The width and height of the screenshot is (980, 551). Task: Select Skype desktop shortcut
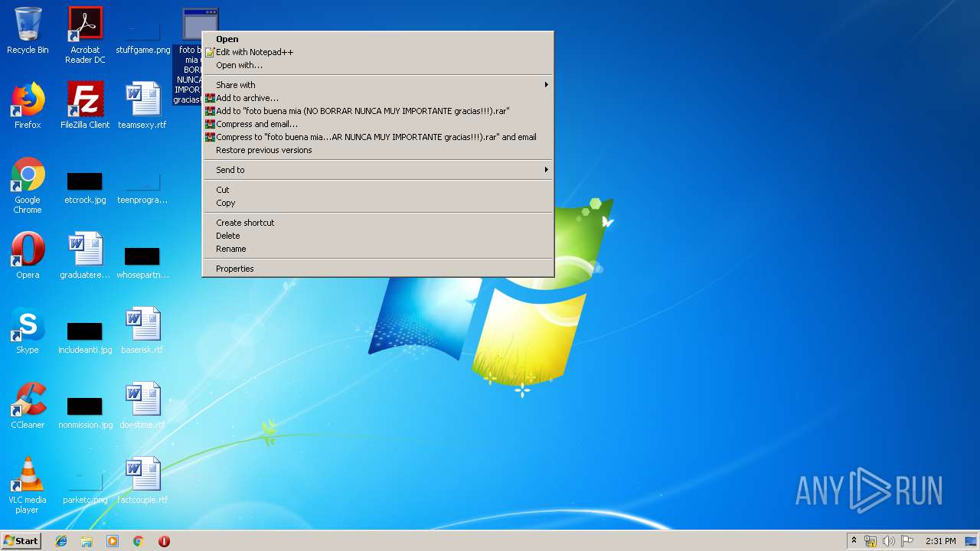[x=28, y=331]
